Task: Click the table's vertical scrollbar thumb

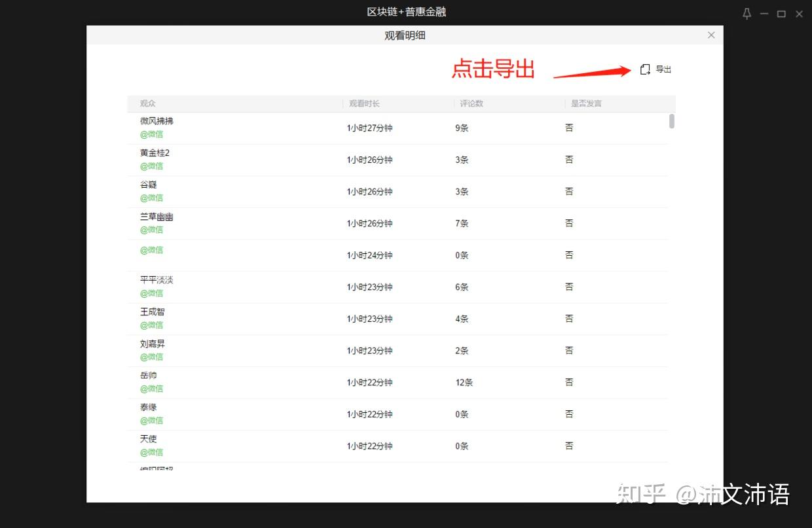Action: (672, 121)
